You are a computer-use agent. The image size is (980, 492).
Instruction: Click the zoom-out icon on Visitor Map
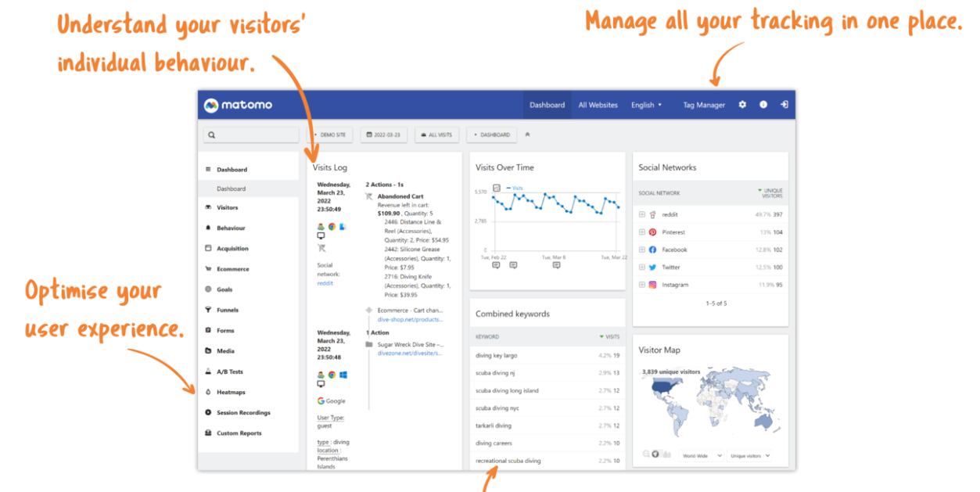click(645, 454)
